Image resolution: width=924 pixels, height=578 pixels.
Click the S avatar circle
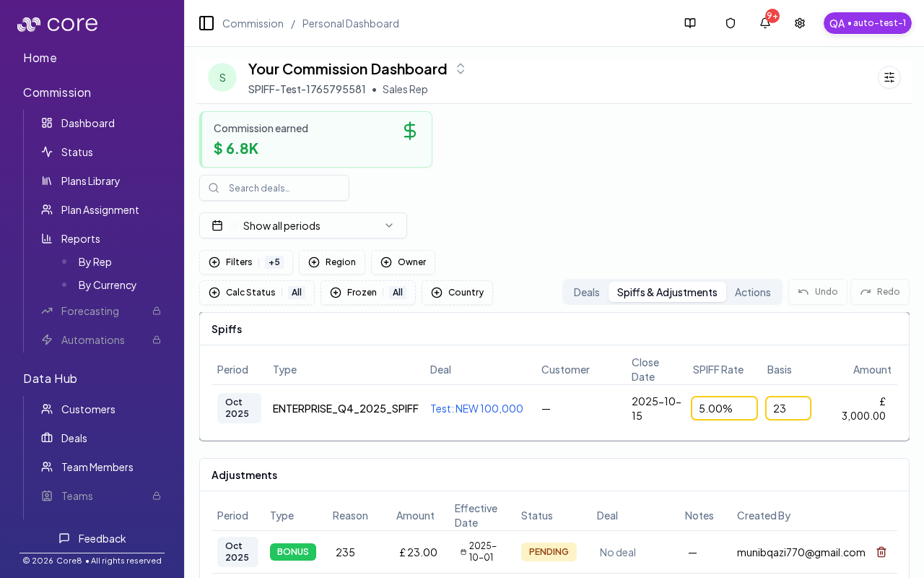click(222, 77)
